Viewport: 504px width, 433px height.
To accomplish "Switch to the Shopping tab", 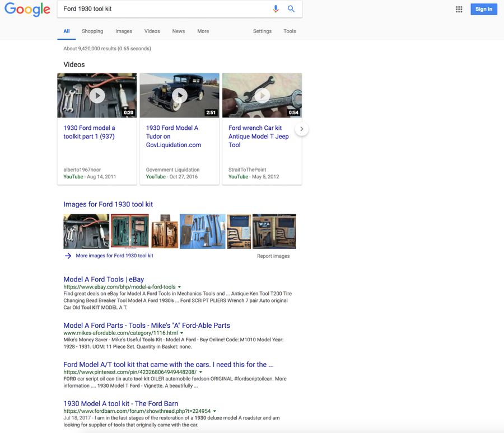I will coord(92,31).
